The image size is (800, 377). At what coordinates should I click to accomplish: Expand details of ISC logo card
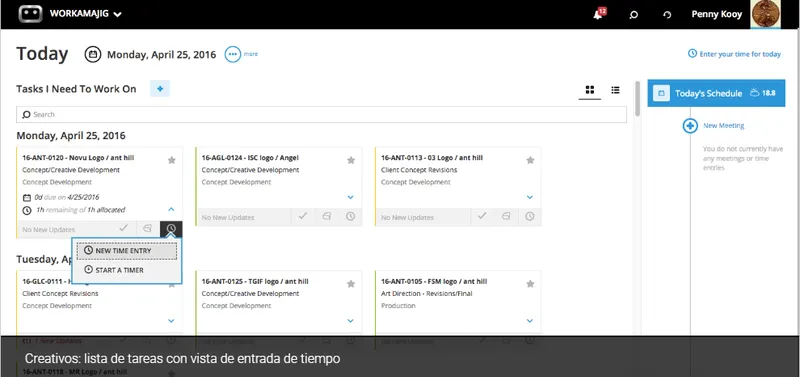tap(351, 197)
